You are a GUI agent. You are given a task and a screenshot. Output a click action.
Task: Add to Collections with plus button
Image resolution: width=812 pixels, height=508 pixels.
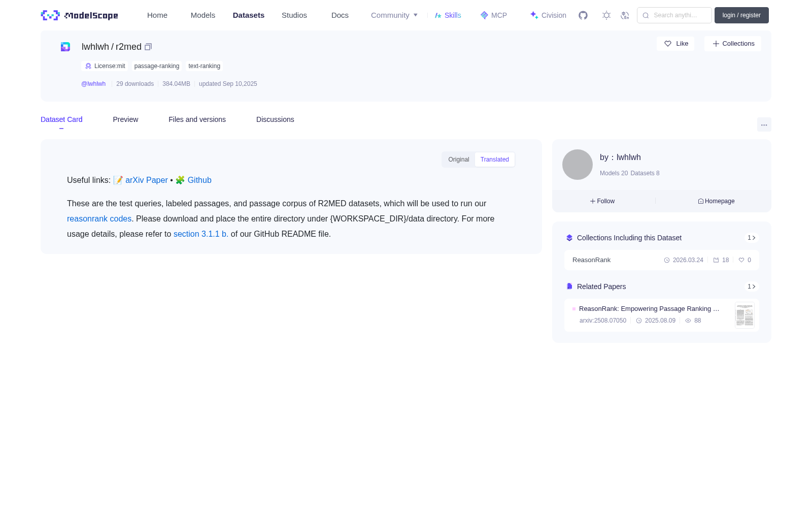click(x=733, y=44)
